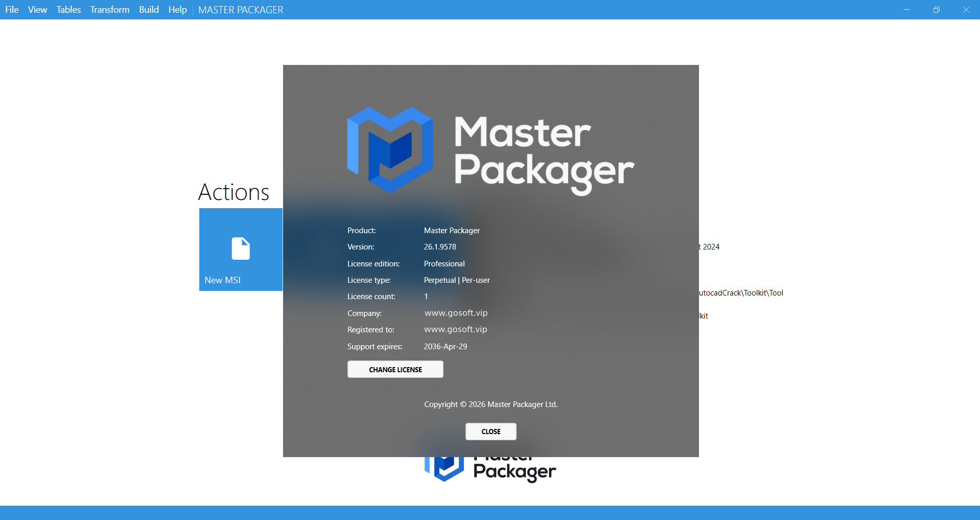Click the Master Packager logo in dialog
The width and height of the screenshot is (980, 520).
(x=491, y=151)
